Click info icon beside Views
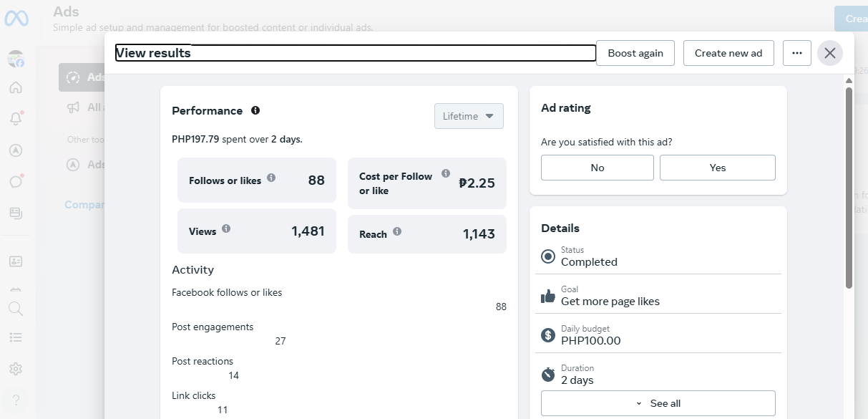 226,228
